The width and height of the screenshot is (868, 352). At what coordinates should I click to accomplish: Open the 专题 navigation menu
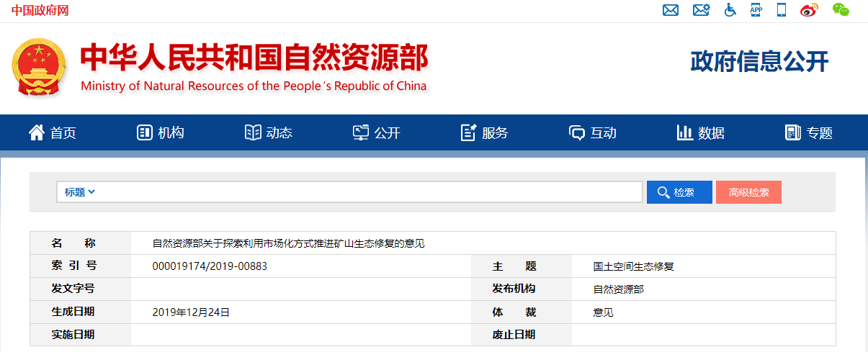(809, 133)
